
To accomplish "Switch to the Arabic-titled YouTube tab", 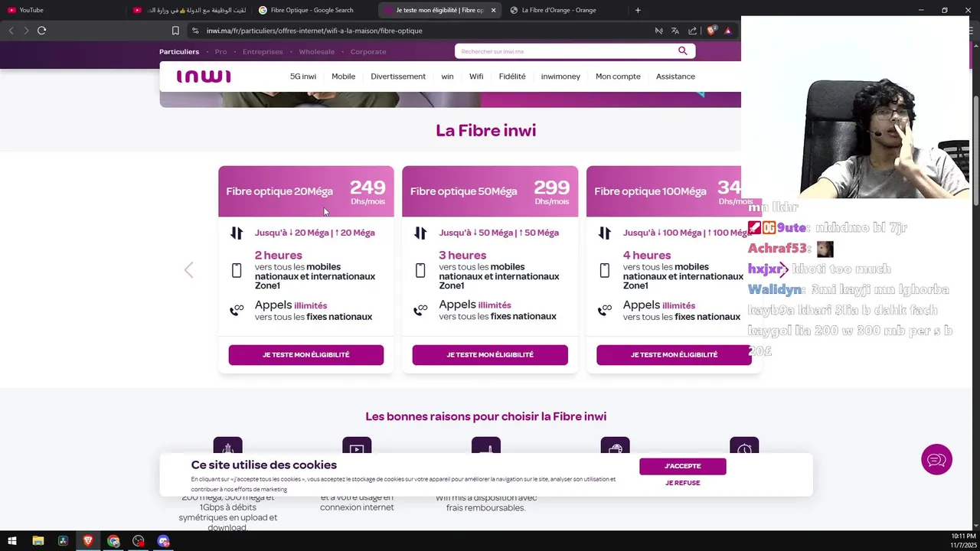I will click(188, 10).
